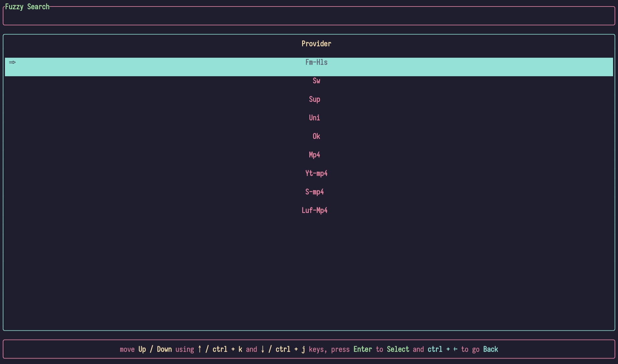Click the 'ctrl + k' shortcut hint
This screenshot has height=364, width=618.
click(x=227, y=349)
